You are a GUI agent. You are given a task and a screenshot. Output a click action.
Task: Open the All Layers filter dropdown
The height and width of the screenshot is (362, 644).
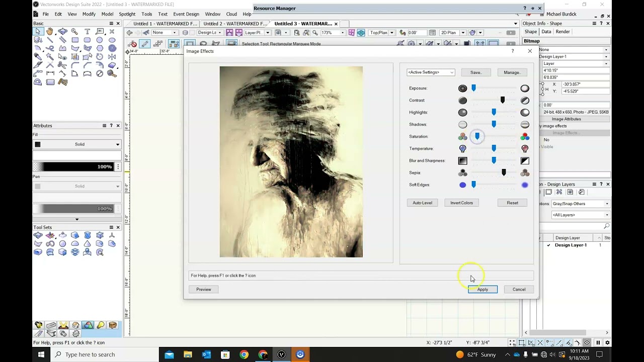pyautogui.click(x=581, y=215)
